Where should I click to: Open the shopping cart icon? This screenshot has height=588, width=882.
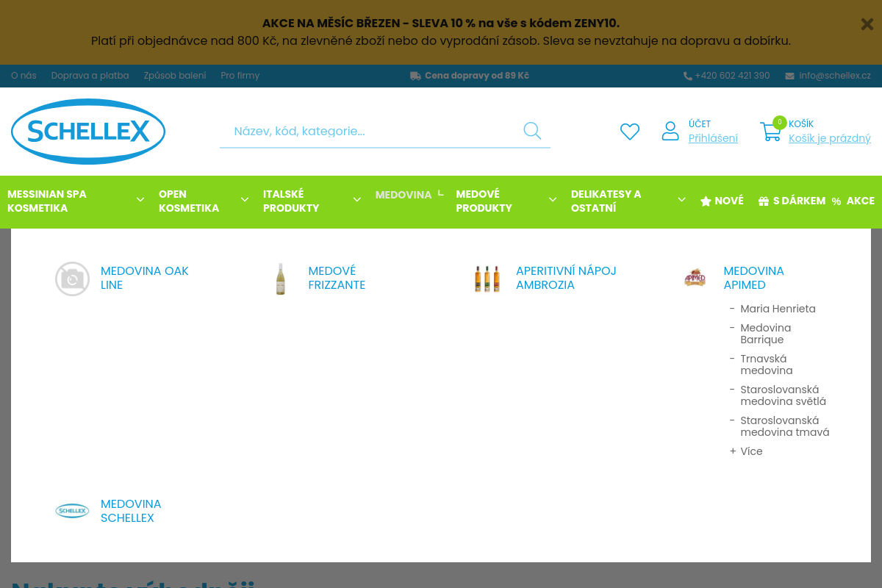point(770,132)
